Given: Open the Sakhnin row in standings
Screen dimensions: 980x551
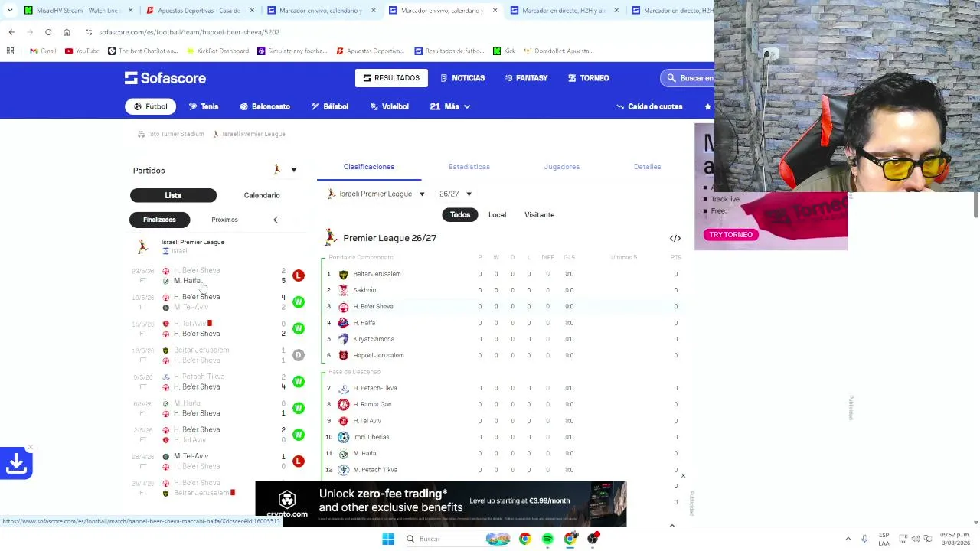Looking at the screenshot, I should (504, 290).
